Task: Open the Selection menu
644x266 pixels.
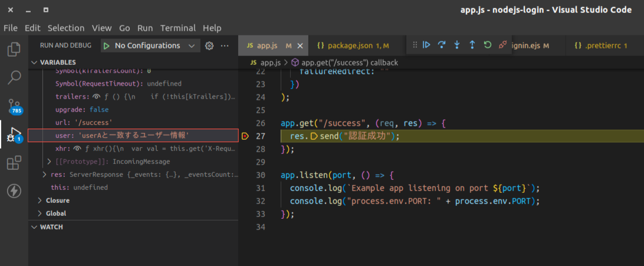Action: coord(65,28)
